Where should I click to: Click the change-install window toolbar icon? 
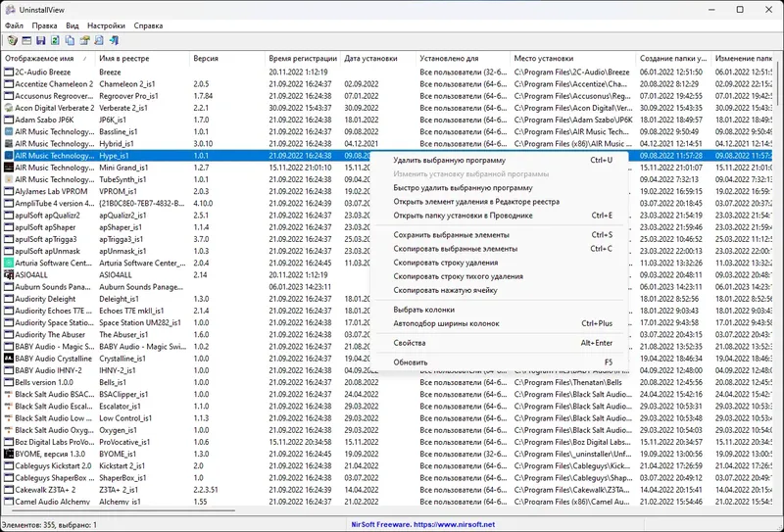click(x=26, y=40)
